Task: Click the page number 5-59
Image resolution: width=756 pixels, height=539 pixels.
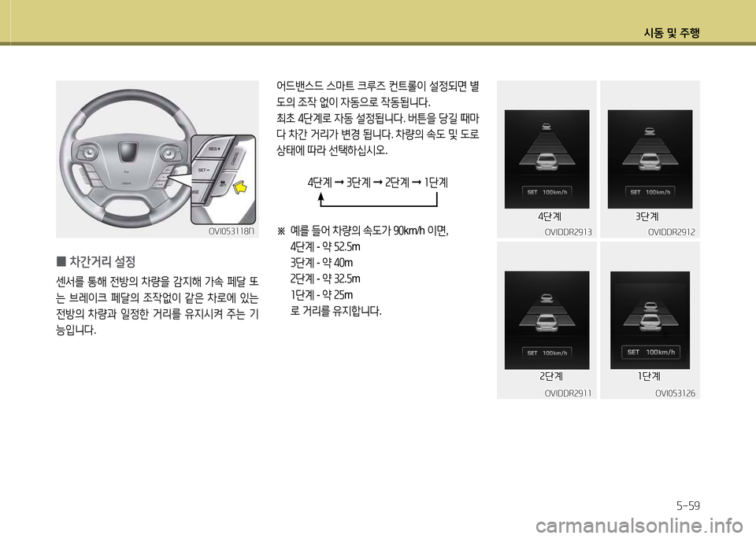Action: (687, 506)
